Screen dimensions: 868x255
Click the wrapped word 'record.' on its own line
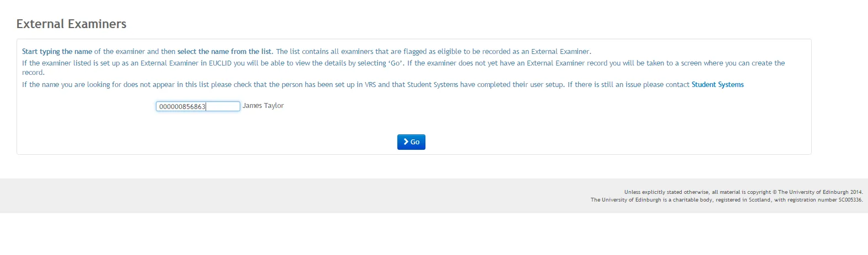click(x=33, y=73)
